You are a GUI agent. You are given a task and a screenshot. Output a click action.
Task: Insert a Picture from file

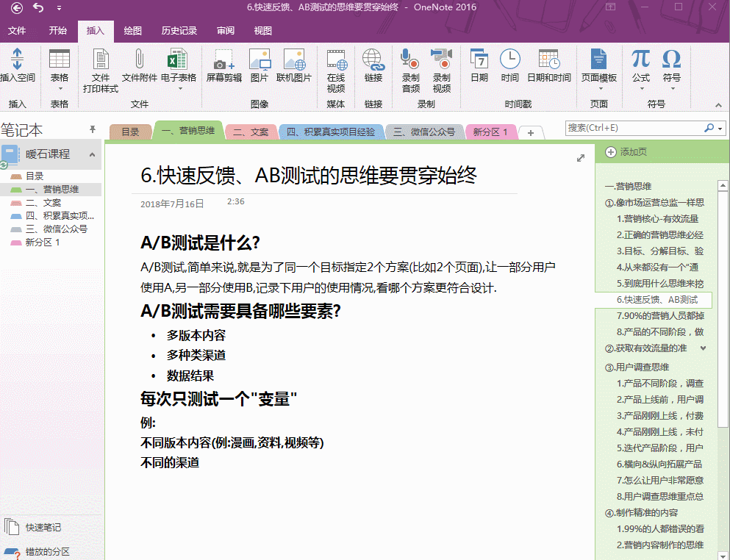click(260, 65)
